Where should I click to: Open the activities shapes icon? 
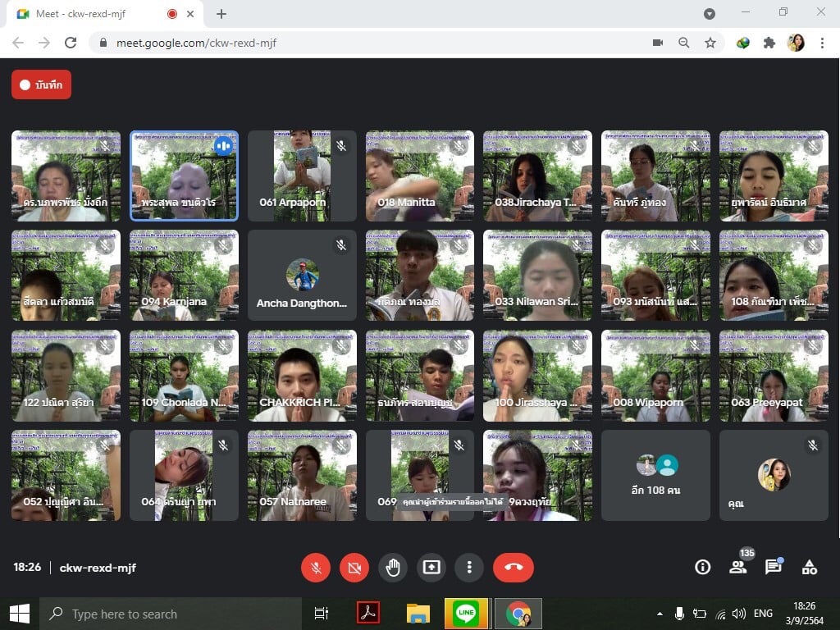click(x=809, y=567)
